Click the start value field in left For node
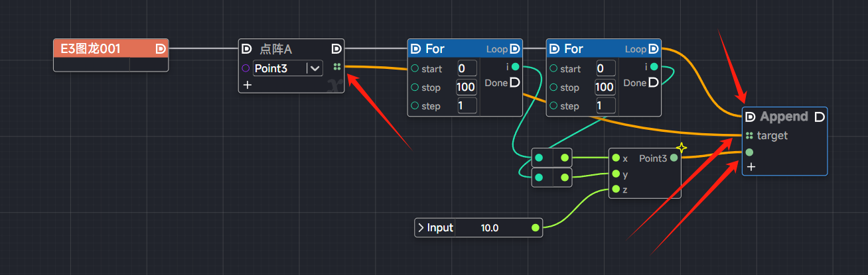The width and height of the screenshot is (868, 275). [467, 68]
